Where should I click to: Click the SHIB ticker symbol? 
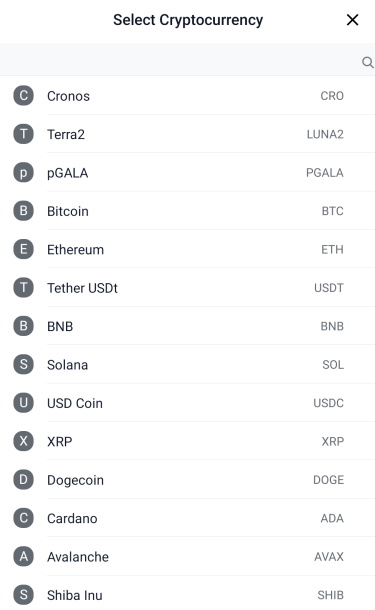[x=330, y=595]
